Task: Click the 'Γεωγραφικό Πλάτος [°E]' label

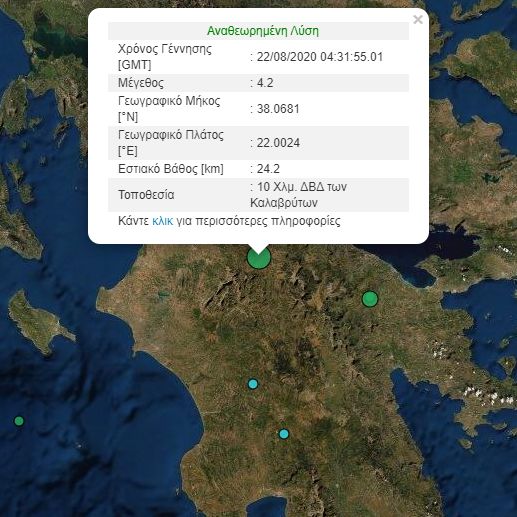Action: point(171,143)
